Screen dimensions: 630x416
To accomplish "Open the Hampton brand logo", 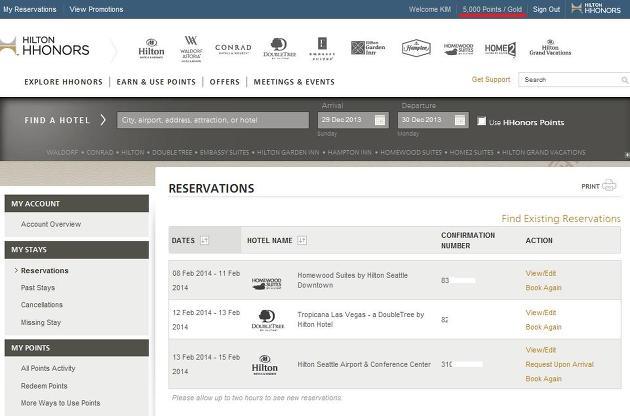I will 416,48.
